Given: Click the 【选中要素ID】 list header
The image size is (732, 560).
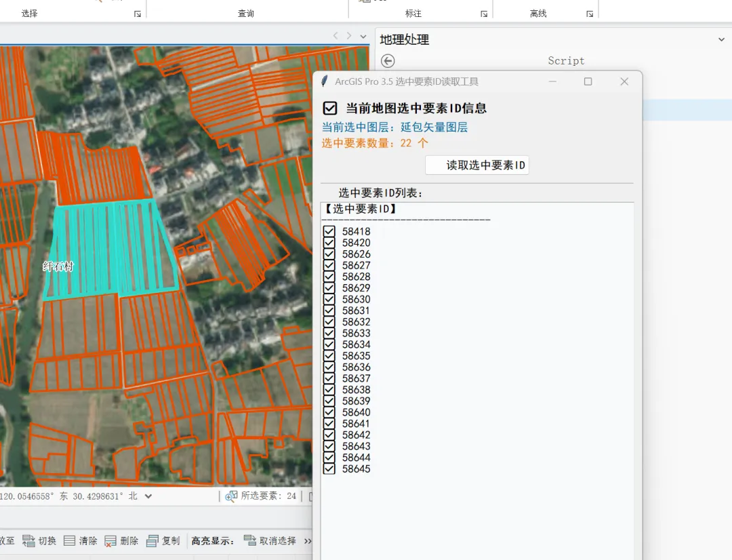Looking at the screenshot, I should tap(361, 209).
